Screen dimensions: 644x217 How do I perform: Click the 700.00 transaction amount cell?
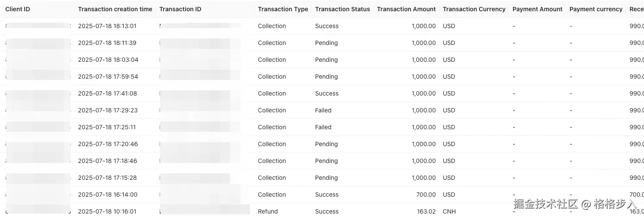pyautogui.click(x=426, y=195)
